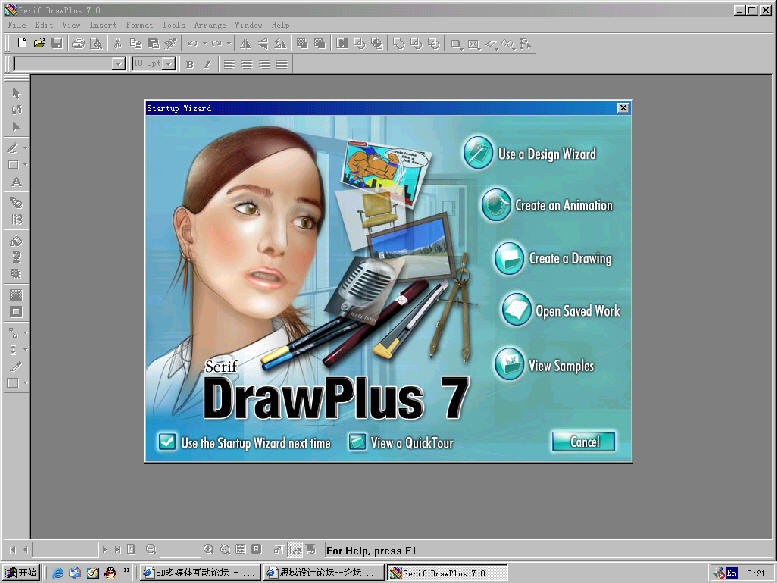Click the round View Samples icon

coord(508,363)
